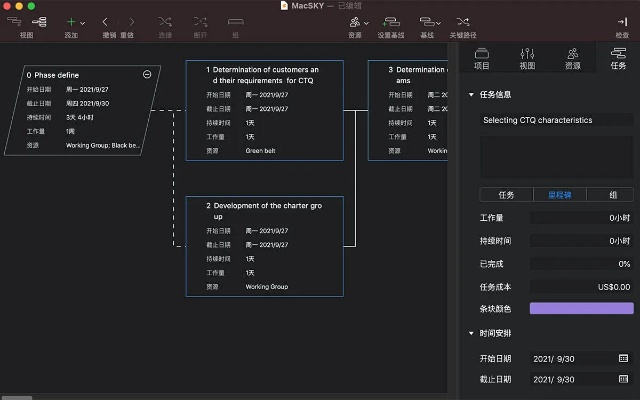Switch to the Project (项目) inspector tab

[x=482, y=58]
